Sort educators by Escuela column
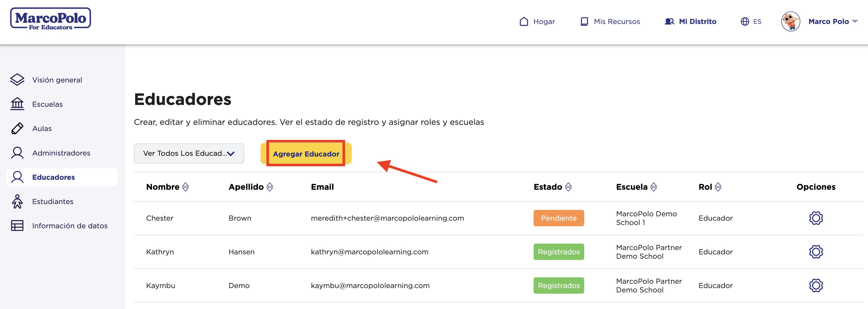The height and width of the screenshot is (309, 868). click(653, 187)
